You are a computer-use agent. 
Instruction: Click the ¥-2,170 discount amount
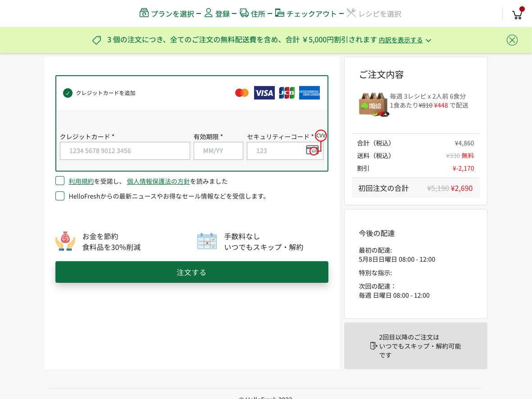463,168
